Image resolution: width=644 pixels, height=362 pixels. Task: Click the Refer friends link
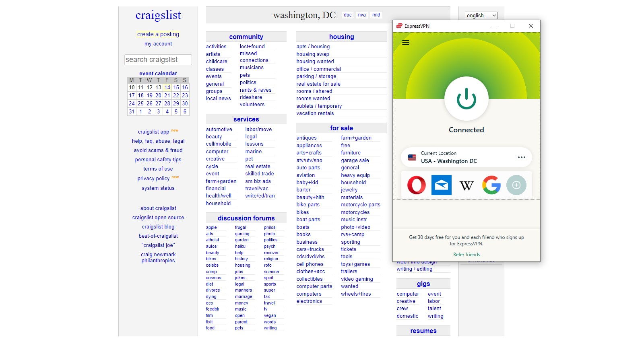click(x=466, y=255)
